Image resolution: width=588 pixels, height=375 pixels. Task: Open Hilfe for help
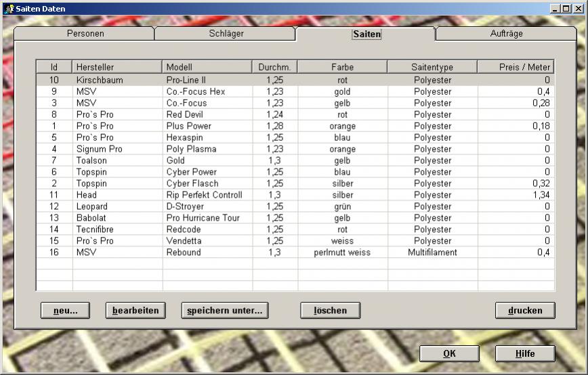point(525,353)
